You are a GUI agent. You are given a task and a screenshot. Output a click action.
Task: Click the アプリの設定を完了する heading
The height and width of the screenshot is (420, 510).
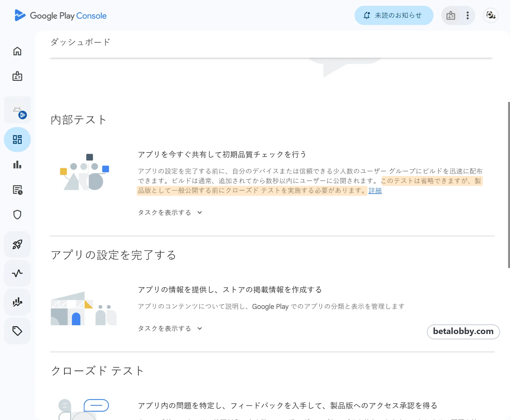coord(113,255)
